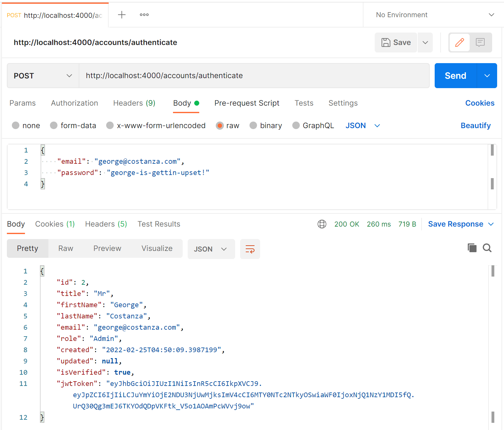Switch response view to Pretty
Screen dimensions: 504x430
pyautogui.click(x=27, y=248)
